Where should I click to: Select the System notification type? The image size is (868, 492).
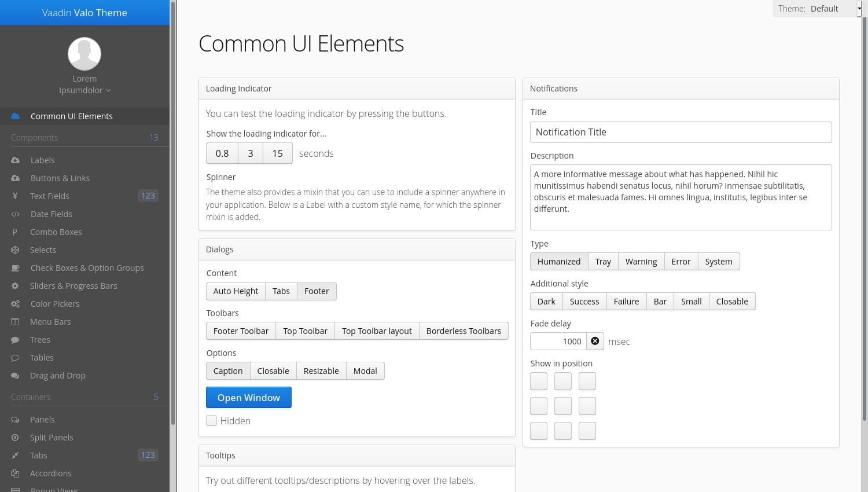coord(719,262)
